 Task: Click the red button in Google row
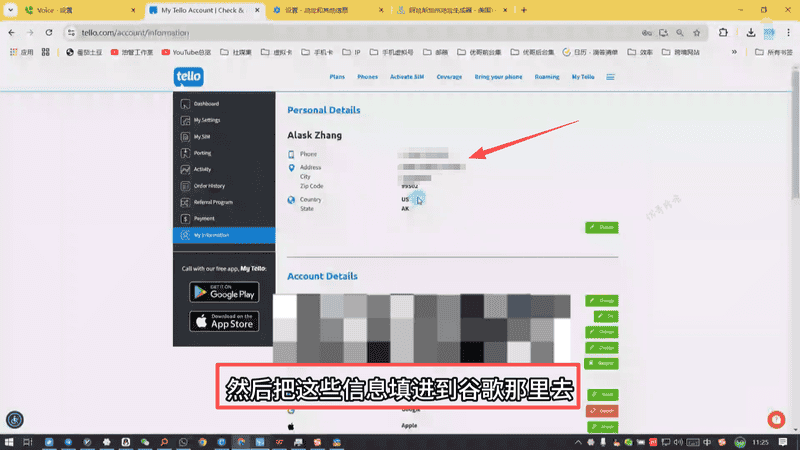tap(603, 411)
